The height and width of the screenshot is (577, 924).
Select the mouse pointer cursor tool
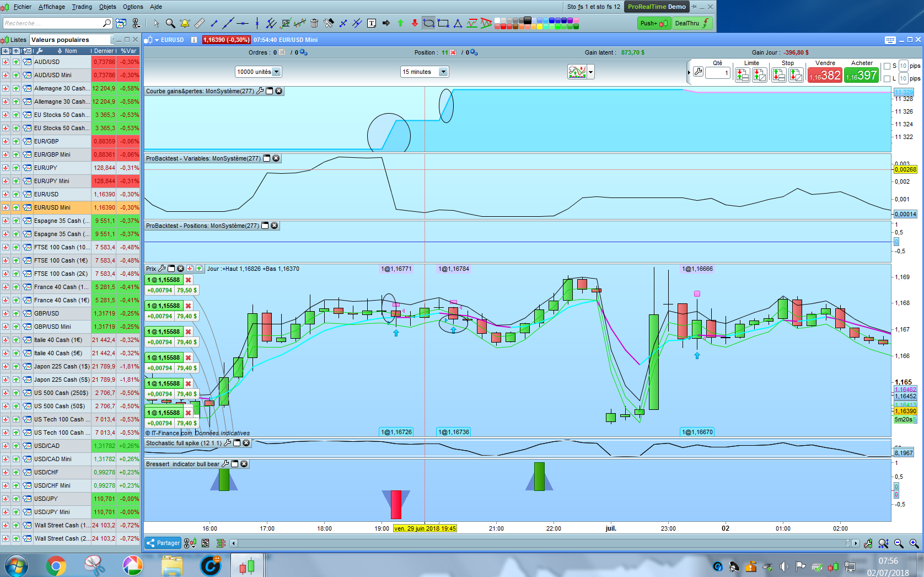click(156, 23)
